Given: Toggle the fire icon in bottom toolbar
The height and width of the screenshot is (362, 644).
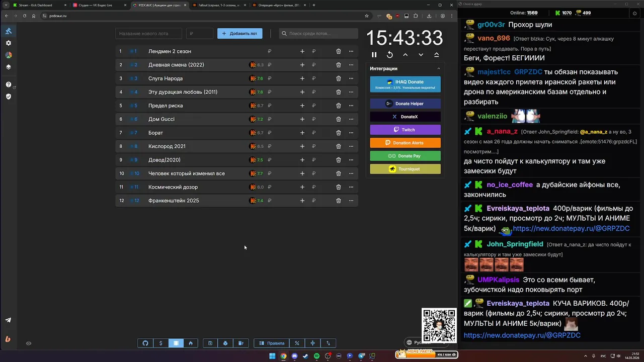Looking at the screenshot, I should pyautogui.click(x=191, y=343).
